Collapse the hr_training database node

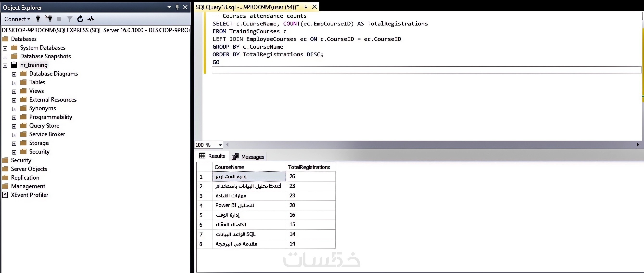pyautogui.click(x=5, y=65)
